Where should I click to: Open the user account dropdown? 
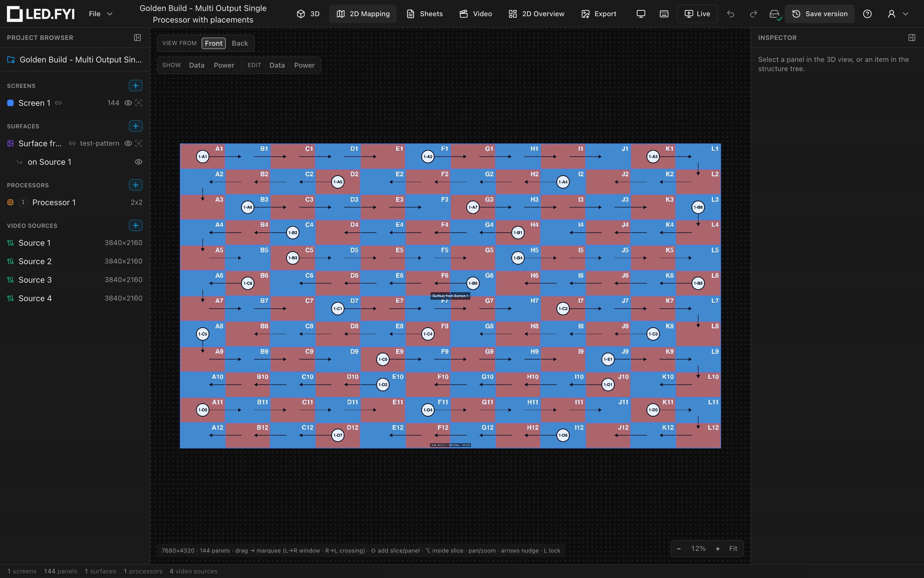click(x=898, y=14)
